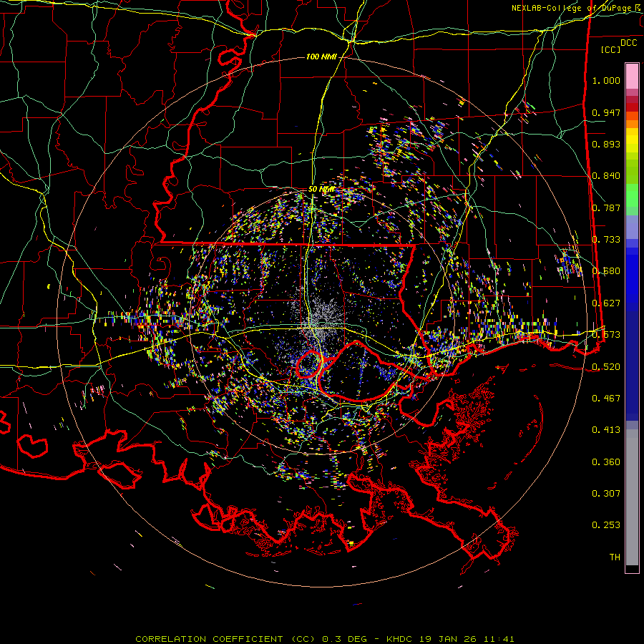
Task: Click the 0.307 scale value
Action: (x=606, y=493)
